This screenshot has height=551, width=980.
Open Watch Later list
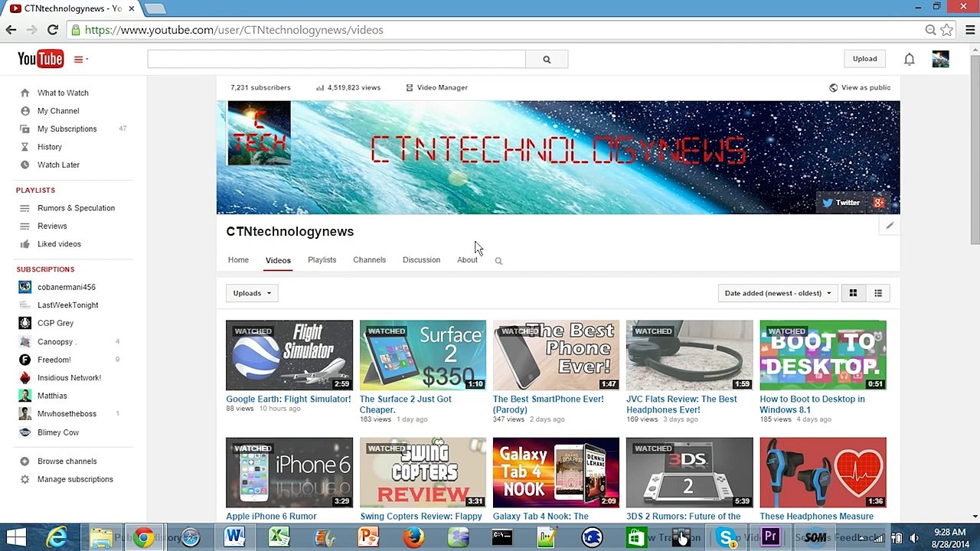pyautogui.click(x=58, y=165)
